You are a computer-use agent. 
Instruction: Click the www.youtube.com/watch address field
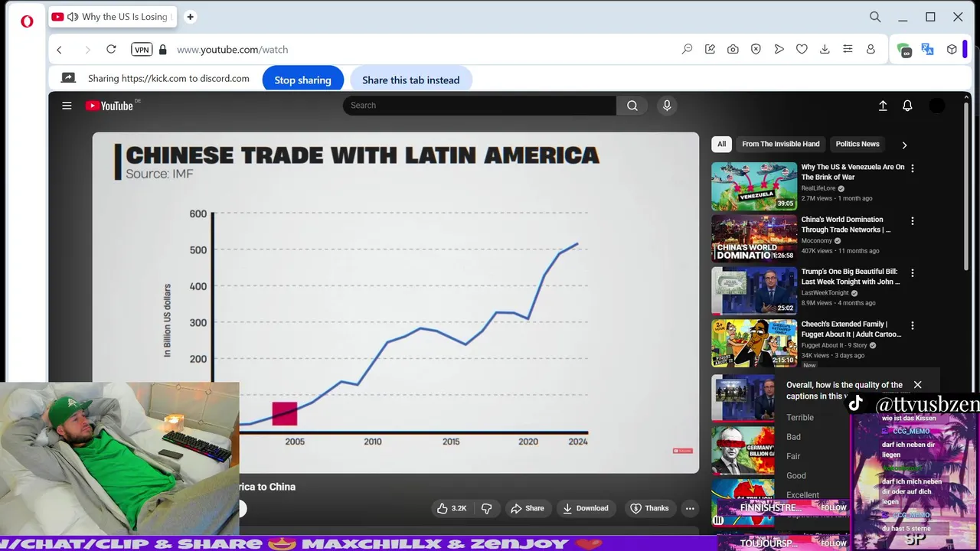232,49
